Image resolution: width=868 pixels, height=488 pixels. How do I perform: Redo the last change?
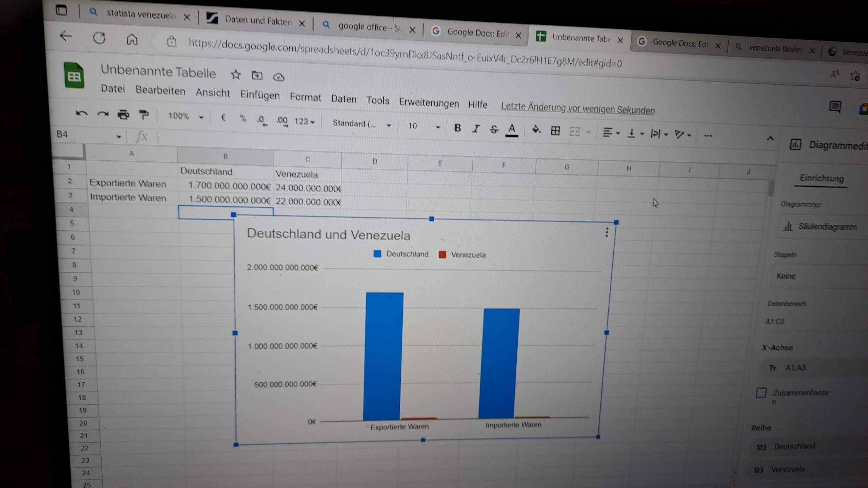[102, 114]
